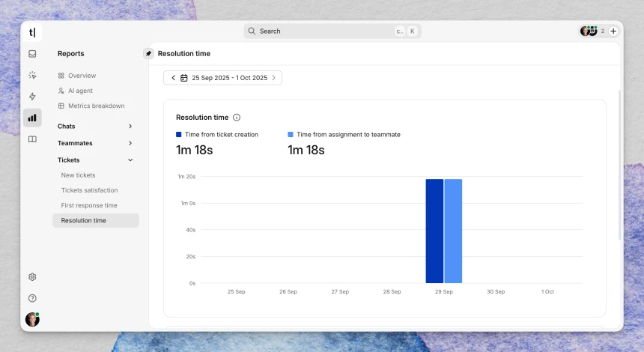Click the light blue bar for 29 Sep

click(453, 231)
